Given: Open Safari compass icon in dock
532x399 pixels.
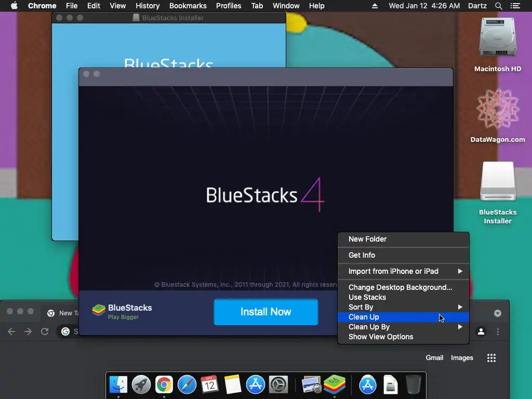Looking at the screenshot, I should [187, 385].
